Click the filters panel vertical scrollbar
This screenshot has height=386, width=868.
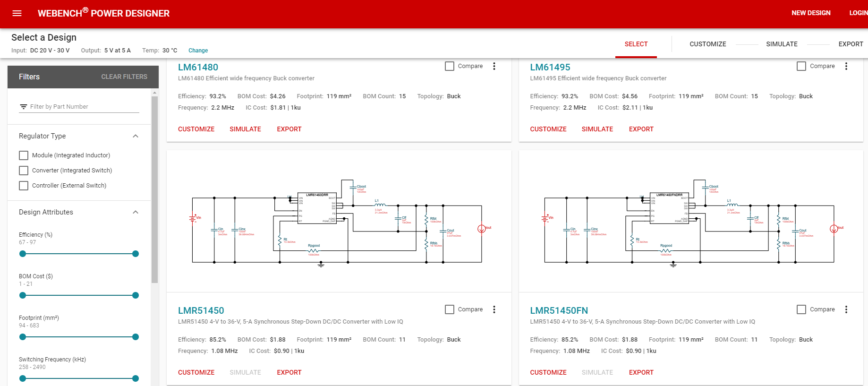tap(154, 189)
